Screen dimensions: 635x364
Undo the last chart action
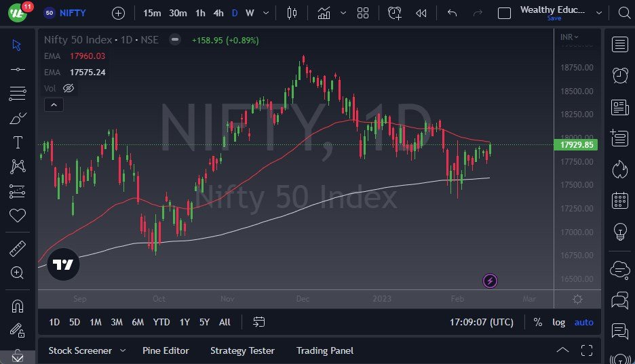click(x=452, y=14)
